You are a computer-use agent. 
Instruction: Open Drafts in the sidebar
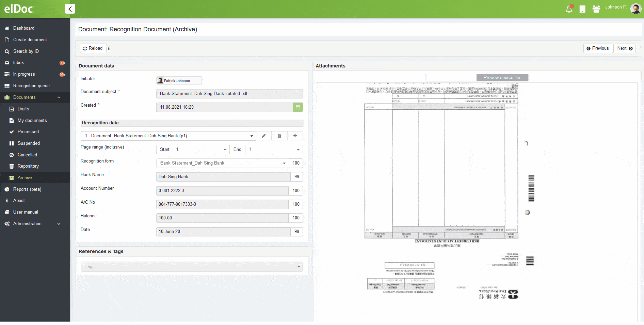pos(23,109)
